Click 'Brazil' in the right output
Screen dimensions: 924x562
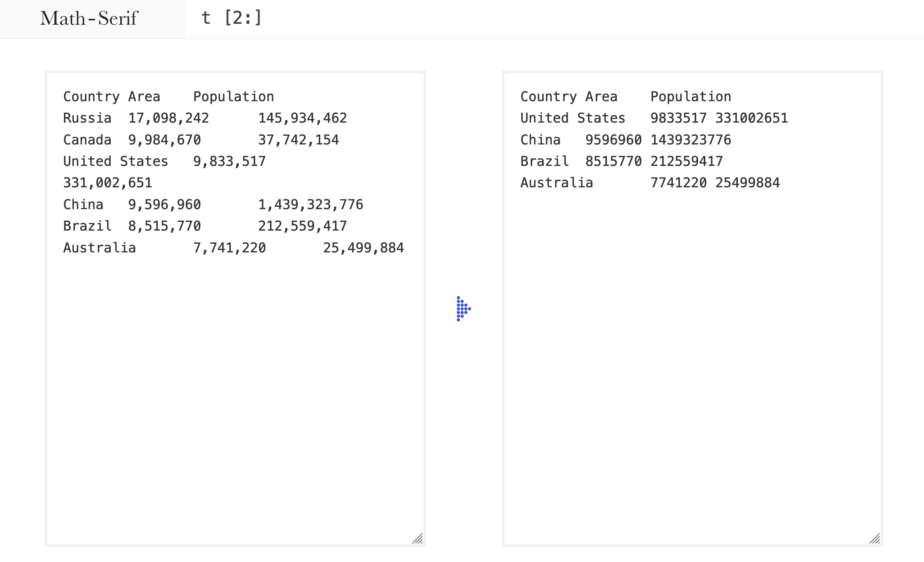(545, 161)
